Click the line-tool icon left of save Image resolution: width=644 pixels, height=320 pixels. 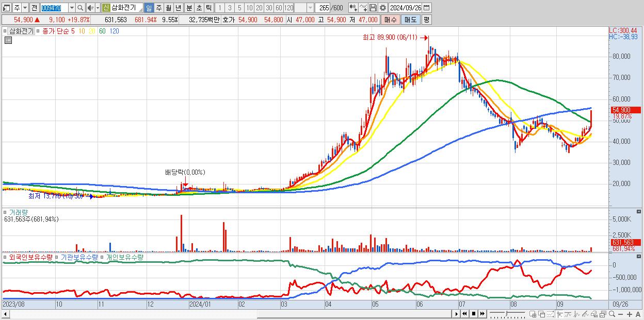coord(363,8)
